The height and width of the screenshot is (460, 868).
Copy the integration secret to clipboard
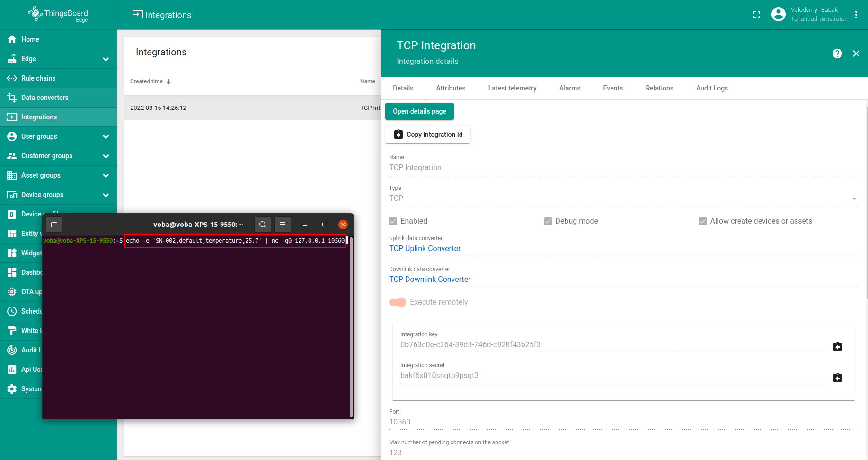pos(838,378)
